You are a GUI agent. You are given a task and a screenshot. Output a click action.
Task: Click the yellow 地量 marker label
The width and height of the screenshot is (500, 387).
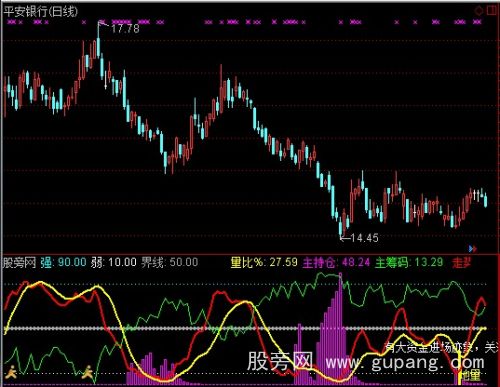pos(471,376)
